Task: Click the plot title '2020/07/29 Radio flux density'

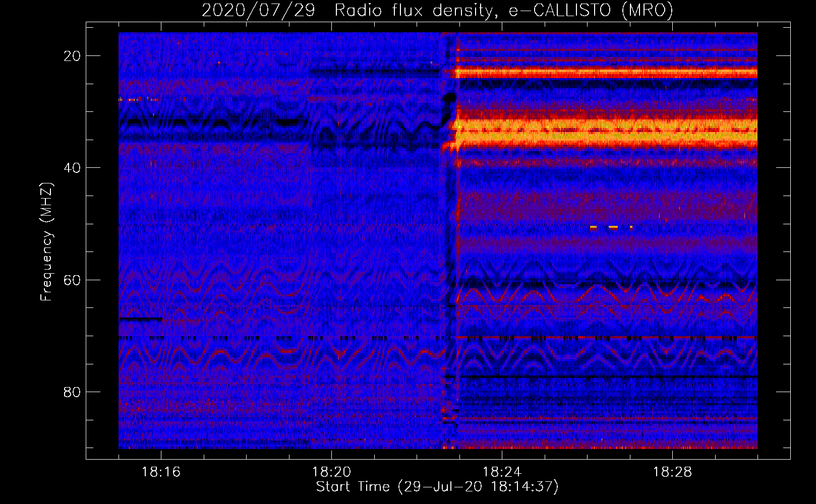Action: coord(437,10)
